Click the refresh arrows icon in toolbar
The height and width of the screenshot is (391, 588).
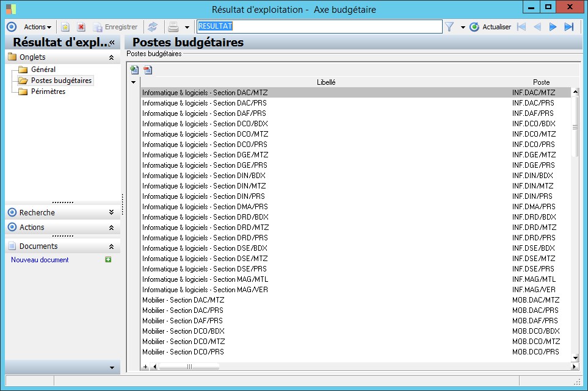click(153, 27)
